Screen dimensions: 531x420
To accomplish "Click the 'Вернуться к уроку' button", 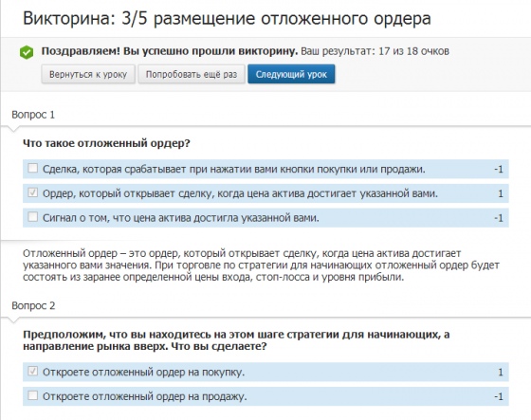I will (x=88, y=74).
